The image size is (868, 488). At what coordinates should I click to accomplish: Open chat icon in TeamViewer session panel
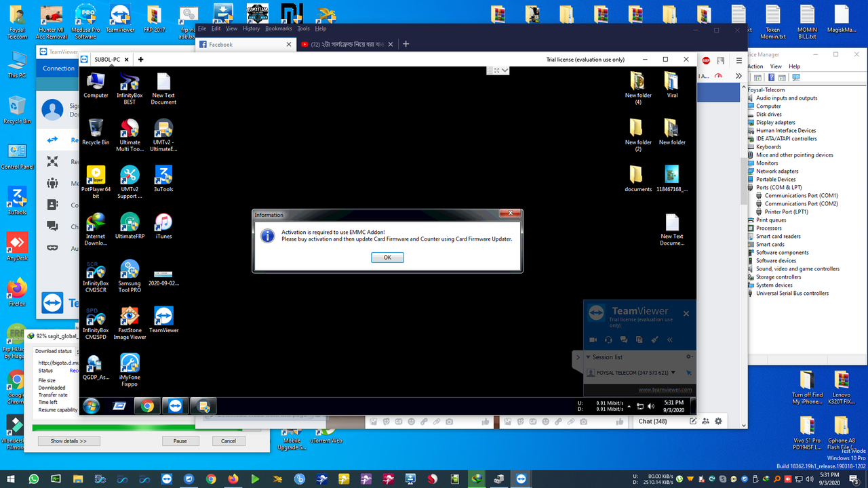pos(623,340)
